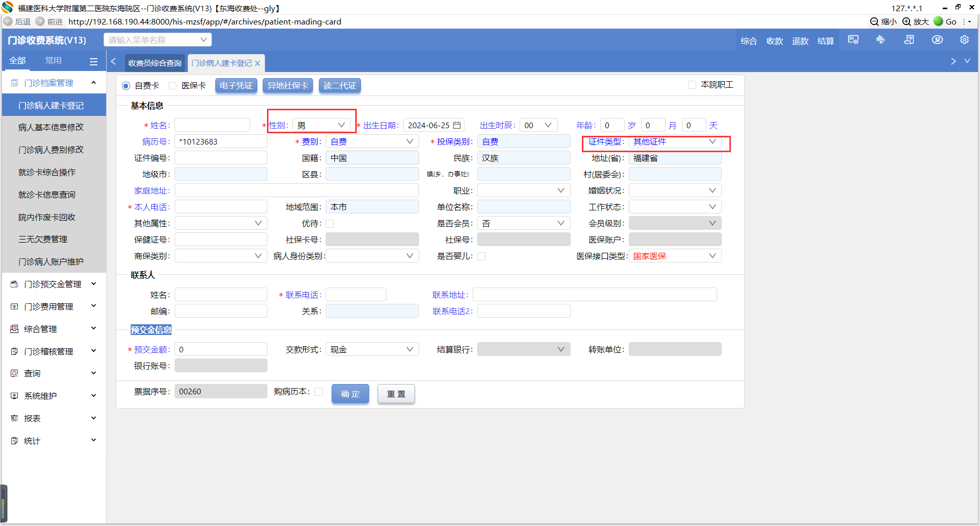Image resolution: width=980 pixels, height=526 pixels.
Task: Click the forward (前进) arrow icon
Action: 40,21
